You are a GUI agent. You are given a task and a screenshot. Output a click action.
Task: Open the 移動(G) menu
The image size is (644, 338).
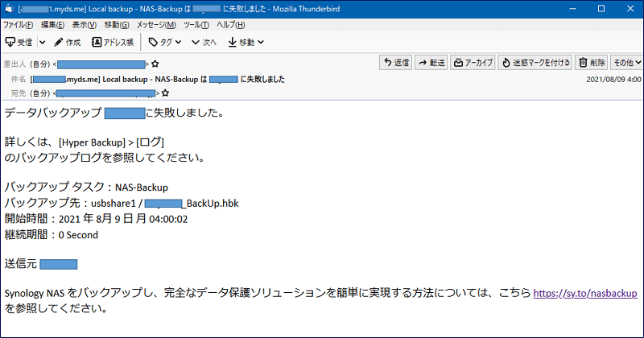coord(117,25)
